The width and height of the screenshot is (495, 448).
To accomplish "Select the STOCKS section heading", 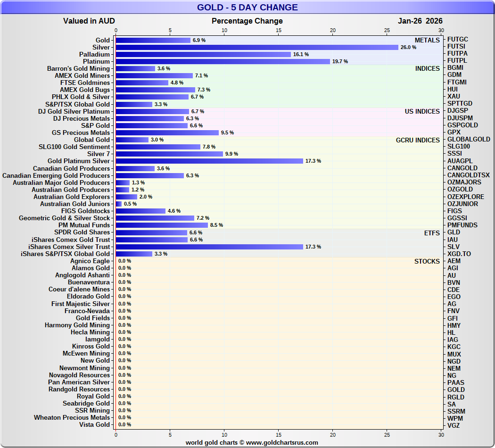I will click(427, 261).
